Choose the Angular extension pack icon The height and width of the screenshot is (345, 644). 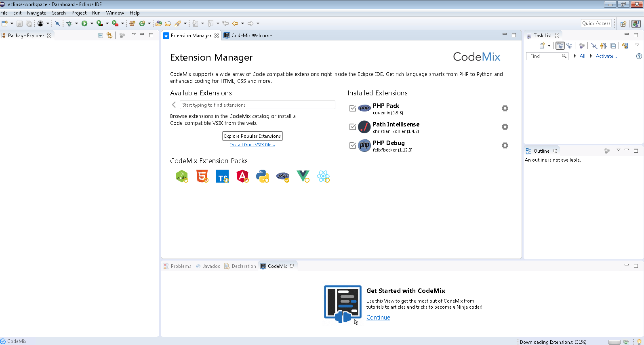point(242,176)
